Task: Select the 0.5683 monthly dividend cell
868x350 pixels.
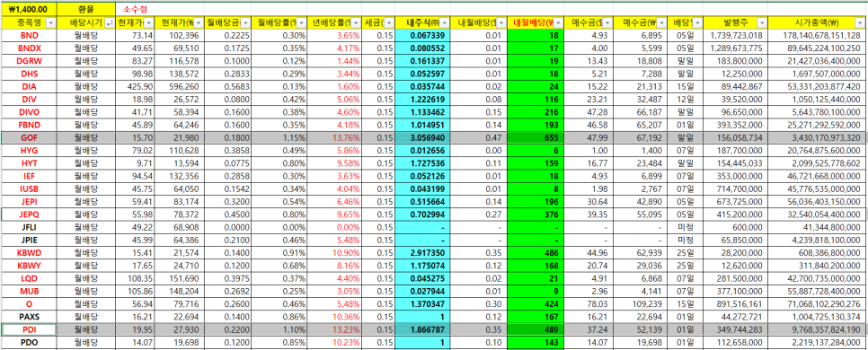Action: pos(227,86)
